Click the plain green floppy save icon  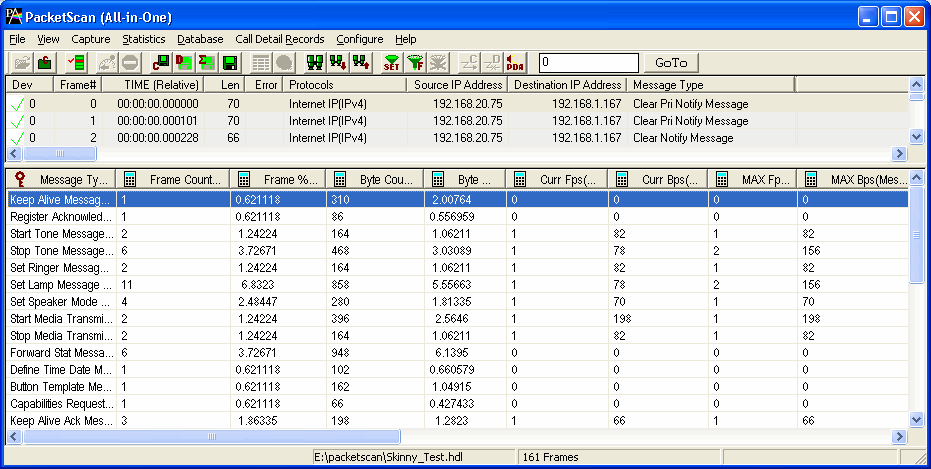(230, 62)
